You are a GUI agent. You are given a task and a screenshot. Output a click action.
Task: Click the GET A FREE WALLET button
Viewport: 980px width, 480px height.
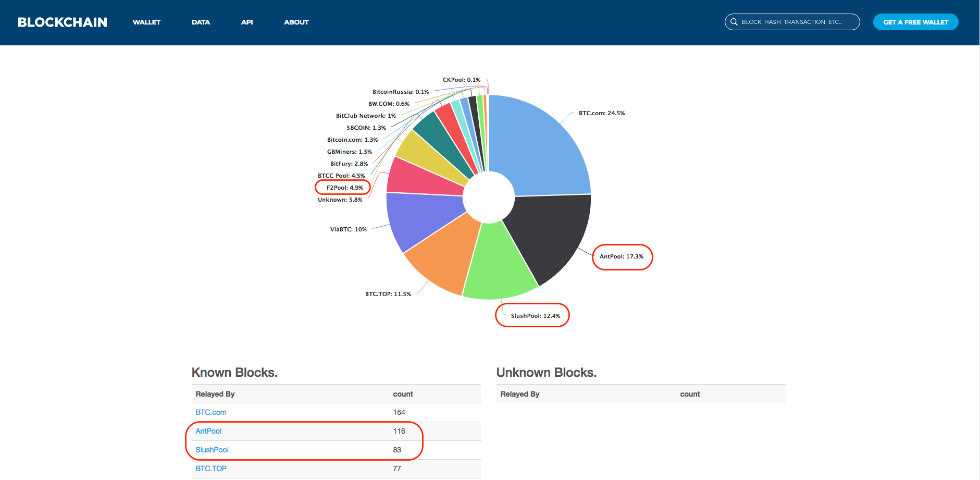pos(915,22)
